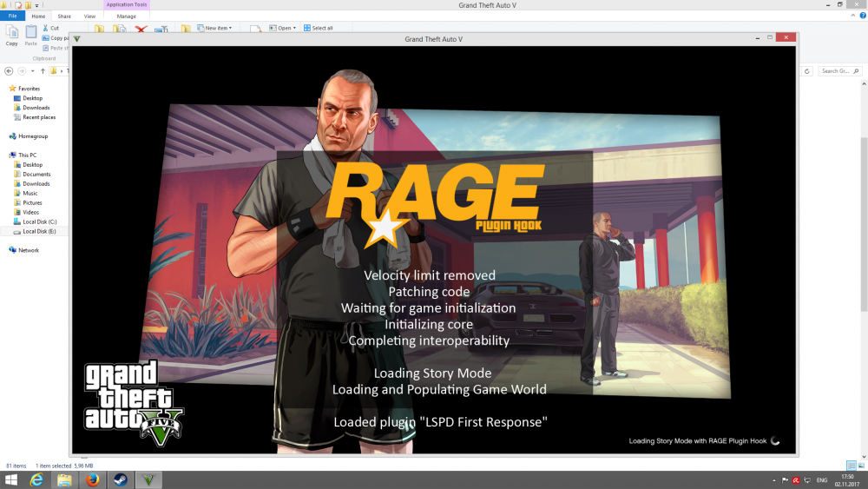This screenshot has height=489, width=868.
Task: Click the ENG language indicator
Action: click(x=822, y=480)
